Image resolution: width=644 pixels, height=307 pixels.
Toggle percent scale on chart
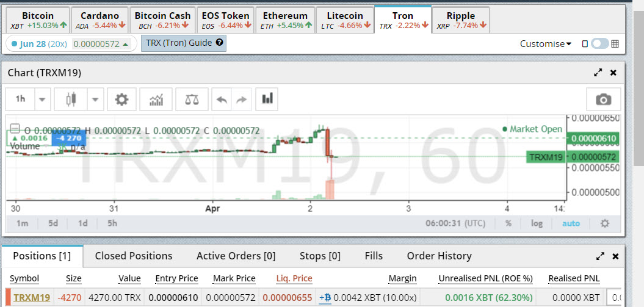(508, 223)
